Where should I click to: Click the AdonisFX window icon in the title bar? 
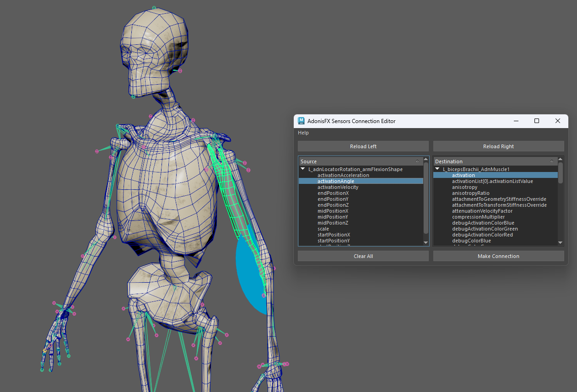coord(301,121)
